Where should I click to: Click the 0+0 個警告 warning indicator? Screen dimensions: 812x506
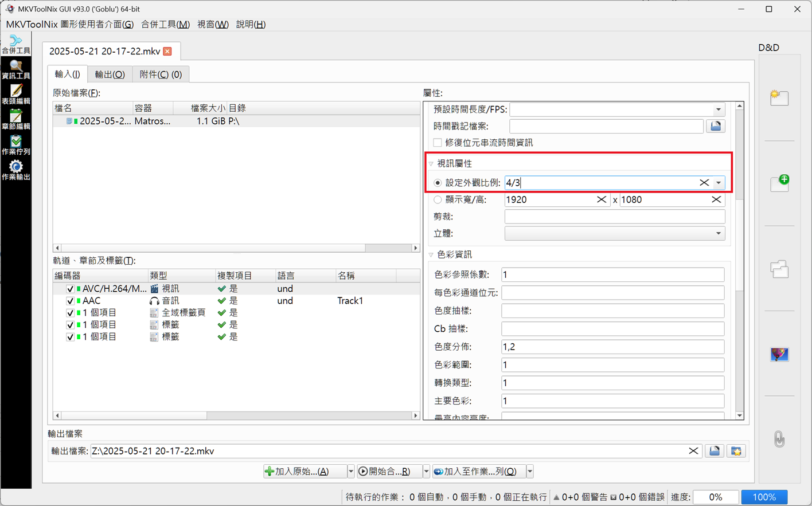click(580, 497)
